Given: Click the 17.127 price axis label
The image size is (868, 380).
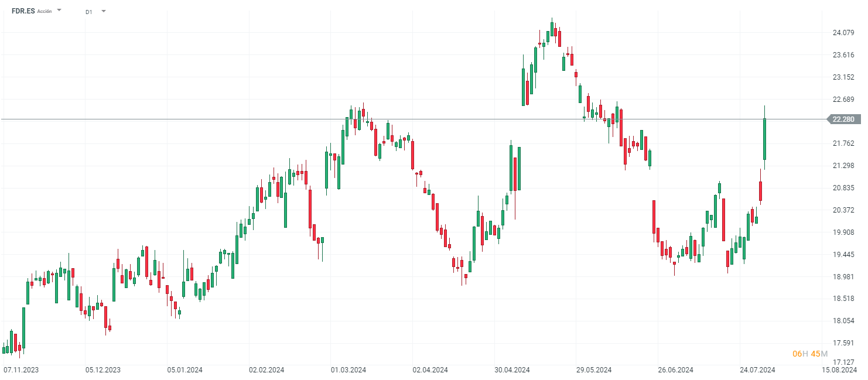Looking at the screenshot, I should point(843,362).
